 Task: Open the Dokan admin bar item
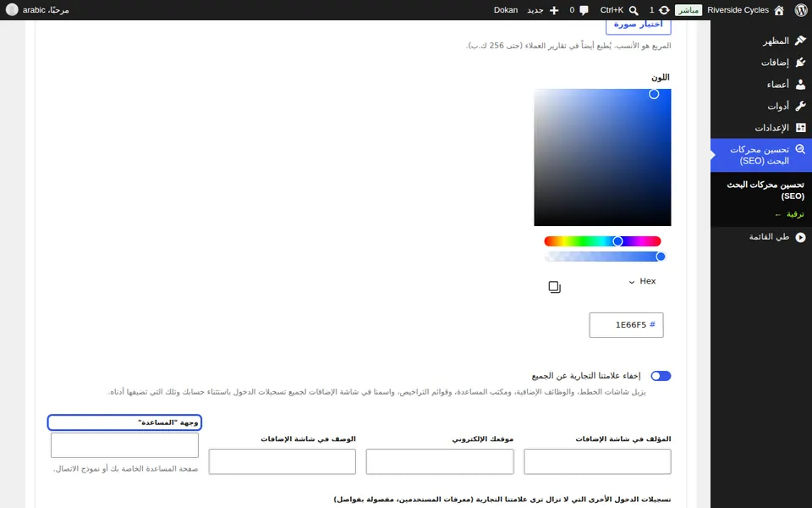[x=506, y=10]
